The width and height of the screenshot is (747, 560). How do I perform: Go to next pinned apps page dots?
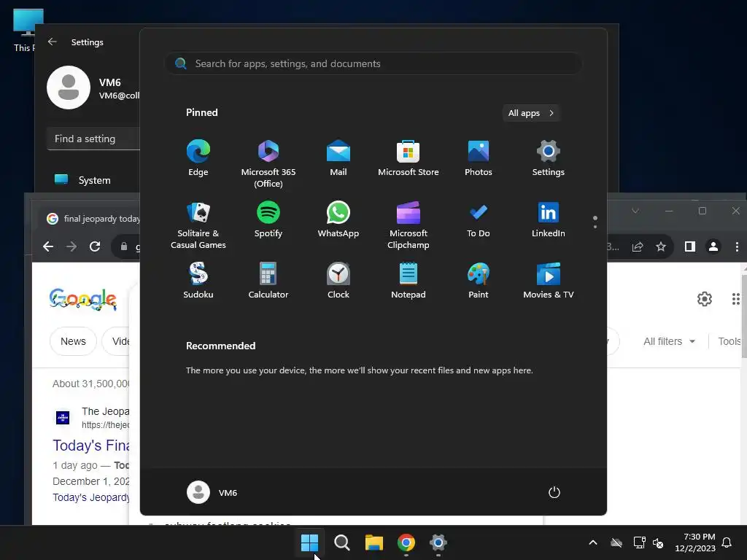(x=595, y=222)
